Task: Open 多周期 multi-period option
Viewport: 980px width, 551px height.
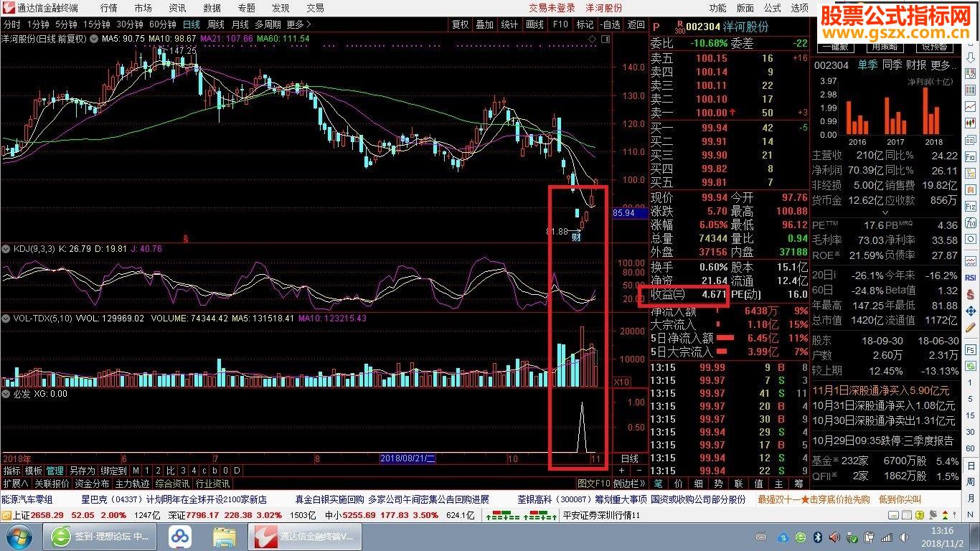Action: pyautogui.click(x=267, y=24)
